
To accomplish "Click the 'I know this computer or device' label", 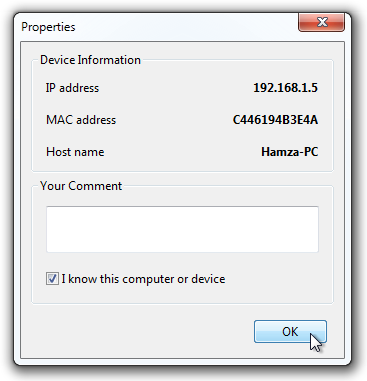I will [143, 279].
